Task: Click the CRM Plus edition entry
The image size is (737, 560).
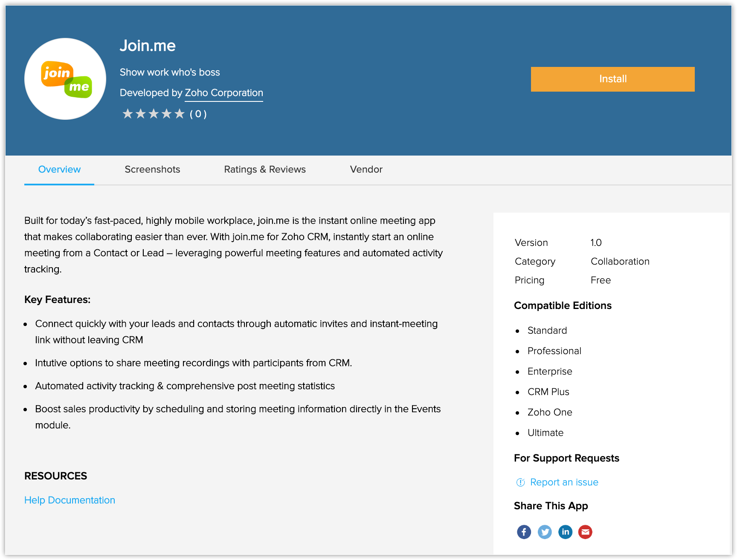Action: coord(548,392)
